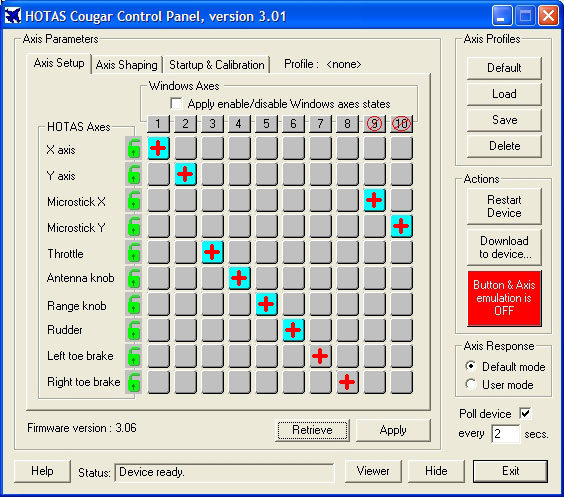Image resolution: width=564 pixels, height=497 pixels.
Task: Click the HOTAS Cougar title bar icon
Action: coord(13,16)
